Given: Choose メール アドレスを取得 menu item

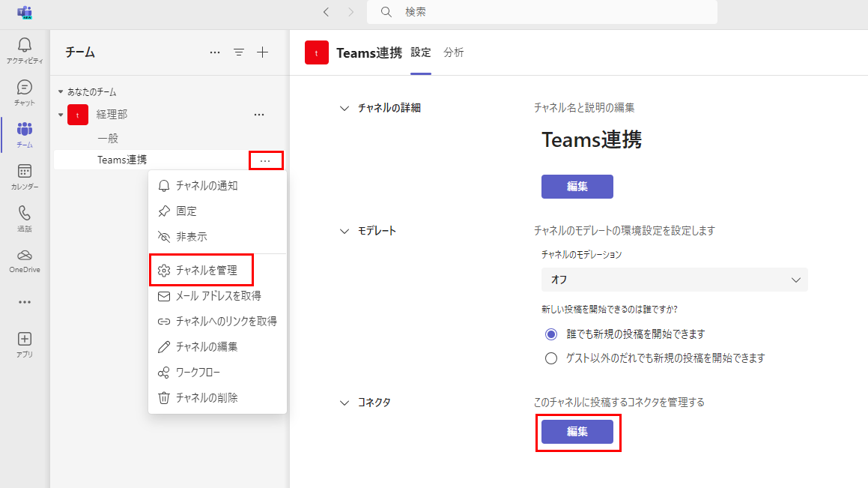Looking at the screenshot, I should tap(217, 296).
